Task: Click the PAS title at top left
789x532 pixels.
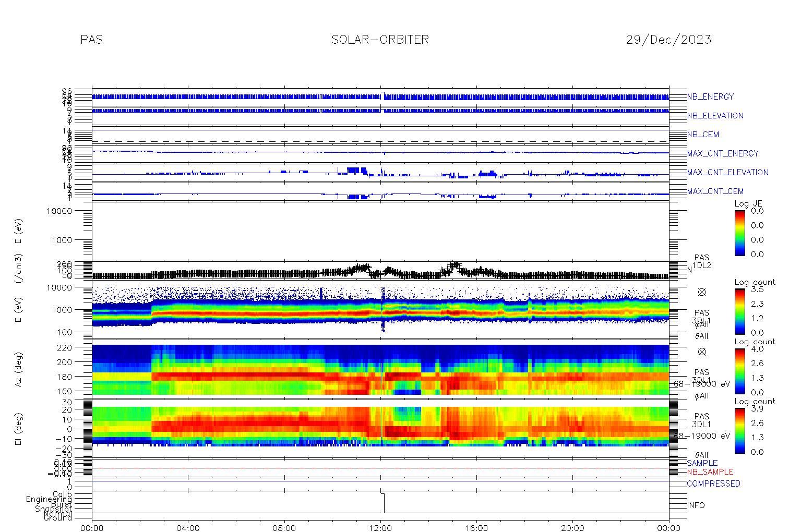Action: click(92, 40)
